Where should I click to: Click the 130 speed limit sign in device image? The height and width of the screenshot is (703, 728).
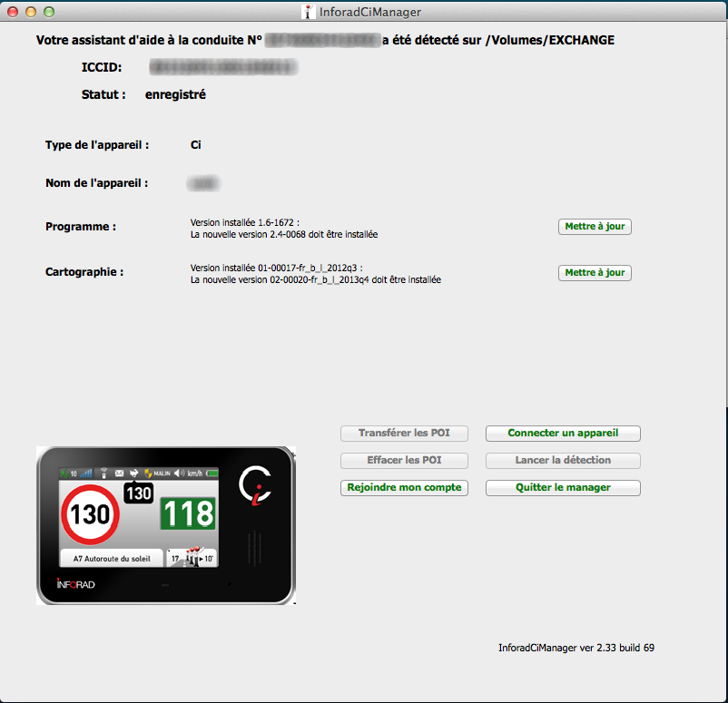click(90, 514)
